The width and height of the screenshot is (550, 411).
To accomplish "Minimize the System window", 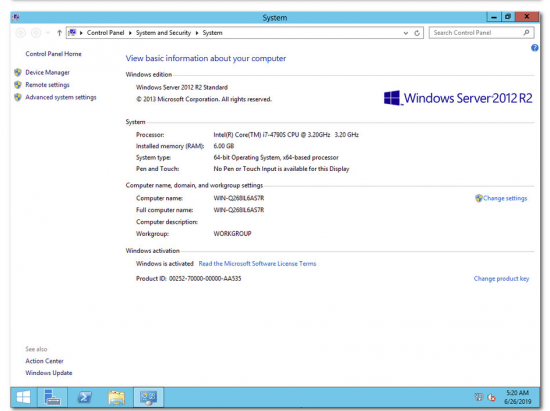I will 494,16.
